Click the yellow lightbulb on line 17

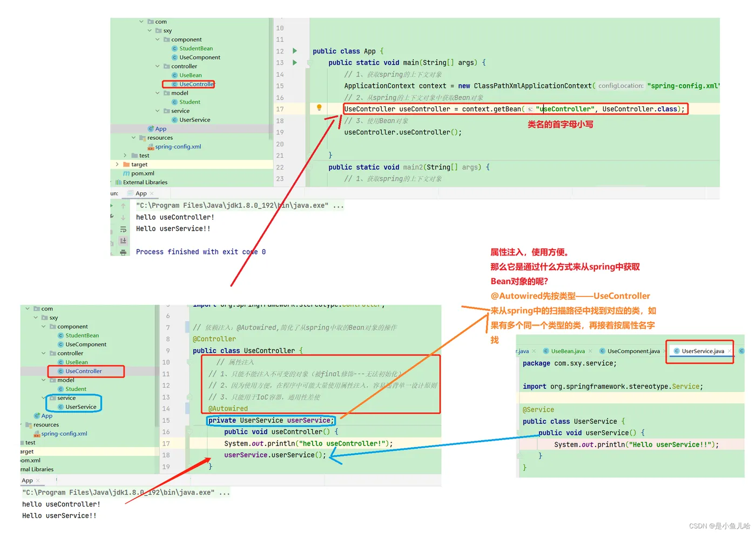point(319,108)
